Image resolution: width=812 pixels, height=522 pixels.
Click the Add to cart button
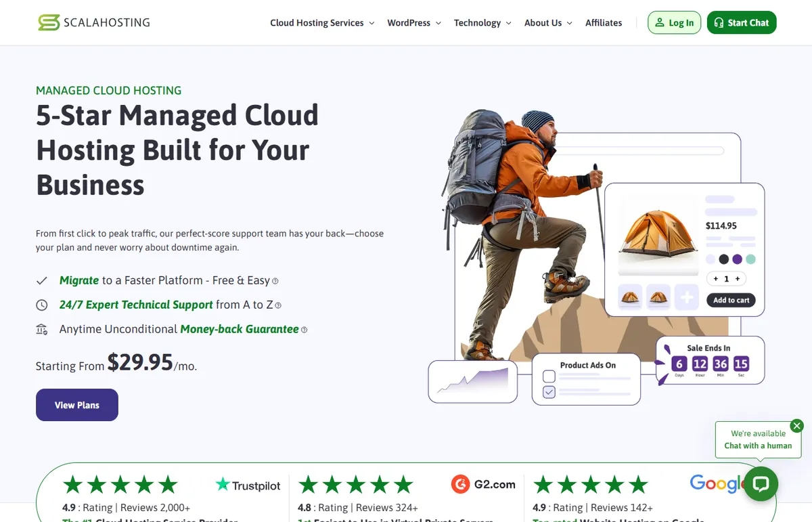click(731, 300)
